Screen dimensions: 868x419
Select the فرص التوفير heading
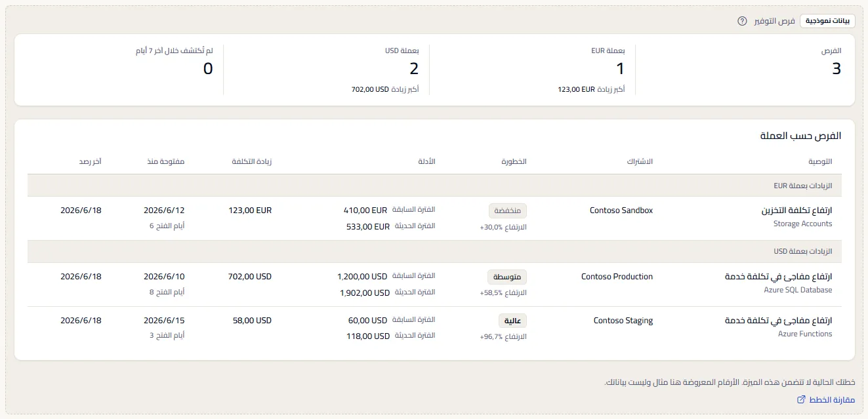[774, 21]
